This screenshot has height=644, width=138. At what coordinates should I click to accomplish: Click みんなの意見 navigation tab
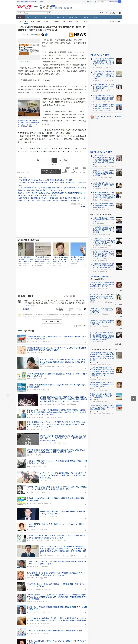click(73, 17)
